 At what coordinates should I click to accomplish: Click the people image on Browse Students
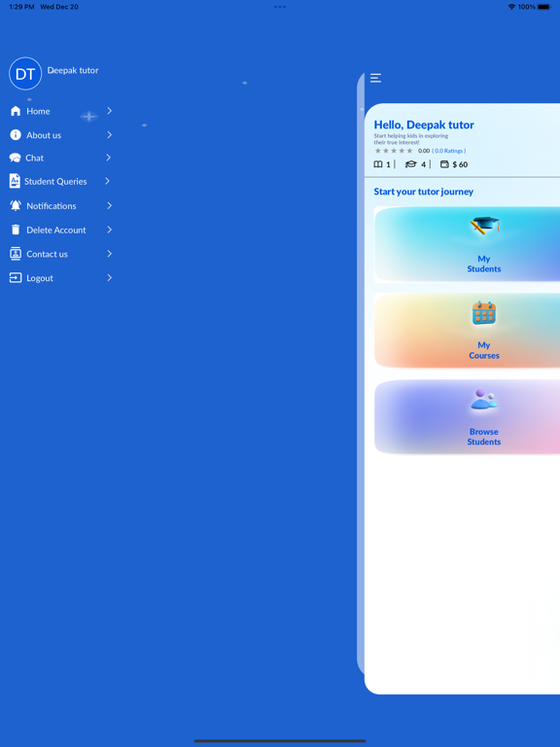pos(484,399)
